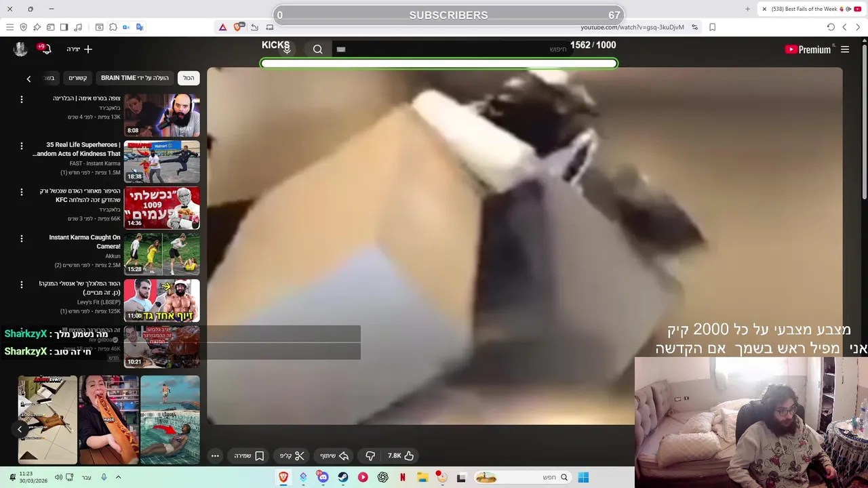Open the Windows Start button

click(583, 477)
